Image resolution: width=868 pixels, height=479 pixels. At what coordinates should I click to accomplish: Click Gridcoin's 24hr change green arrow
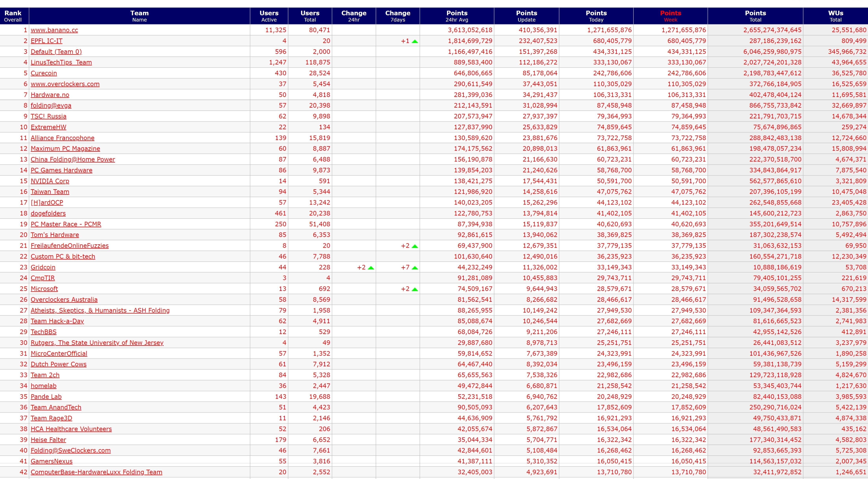coord(371,268)
